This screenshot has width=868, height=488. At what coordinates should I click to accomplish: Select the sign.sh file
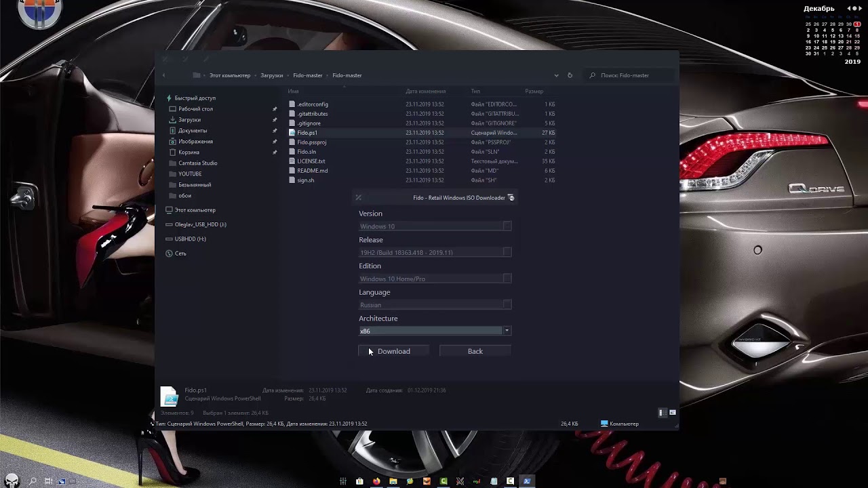[305, 180]
